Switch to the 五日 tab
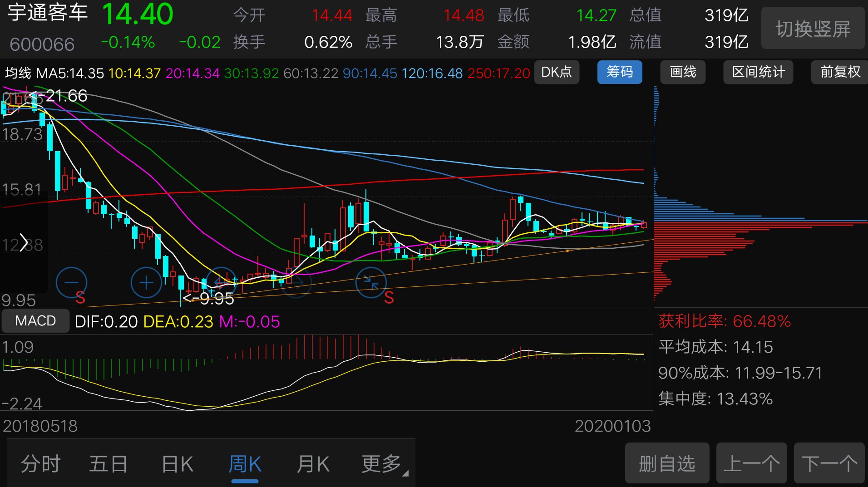This screenshot has height=487, width=868. [108, 464]
